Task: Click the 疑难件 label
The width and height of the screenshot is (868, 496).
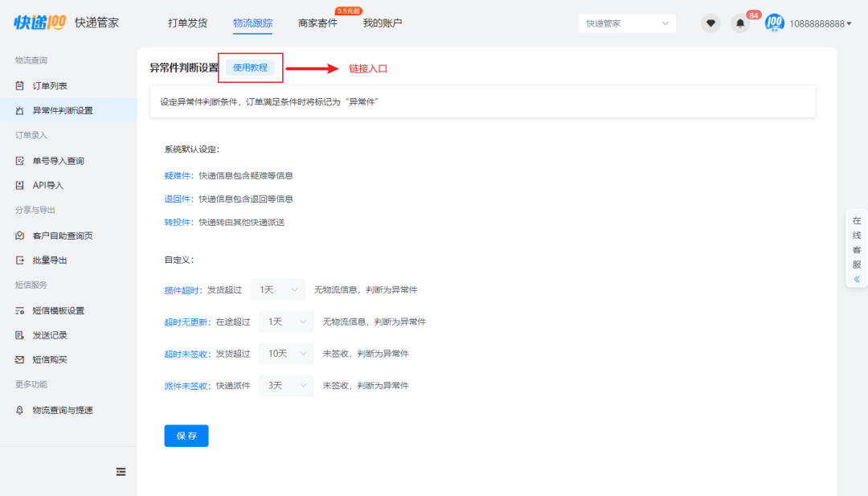Action: [x=178, y=175]
